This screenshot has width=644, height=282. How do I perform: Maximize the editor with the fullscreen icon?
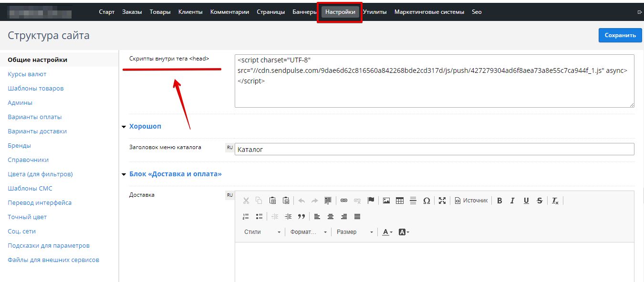(442, 201)
